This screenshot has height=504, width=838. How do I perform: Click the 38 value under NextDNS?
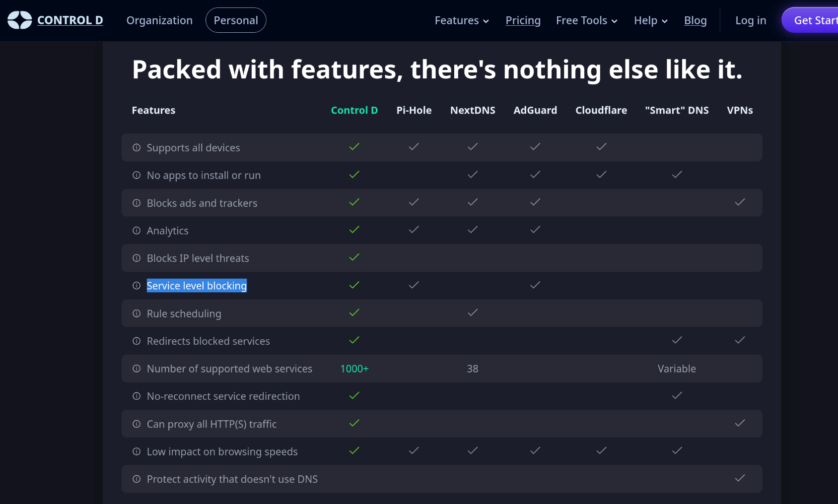tap(473, 369)
